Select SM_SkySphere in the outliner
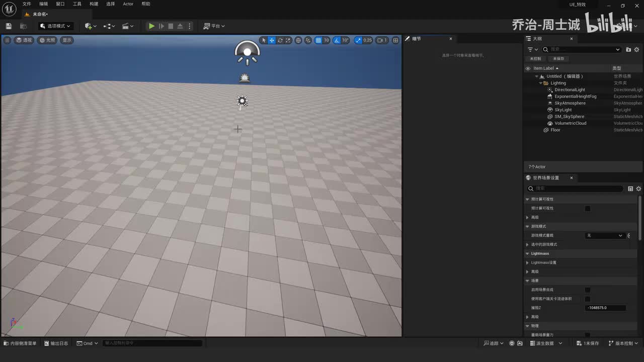Viewport: 644px width, 362px height. [x=569, y=117]
